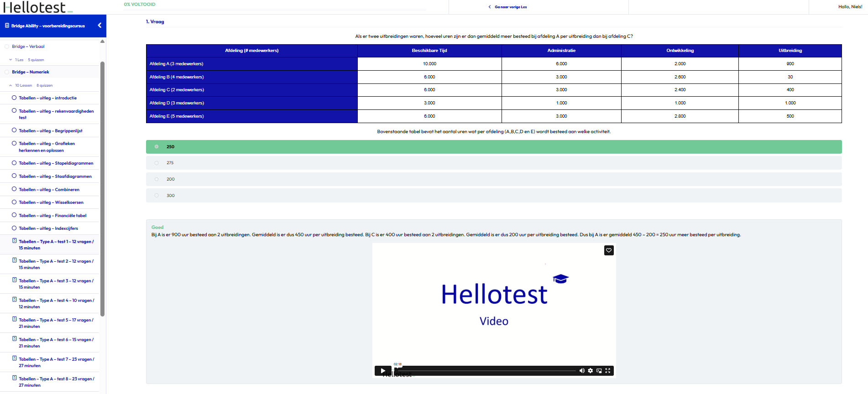Play the Hellotest explanation video
Viewport: 868px width, 394px height.
383,371
